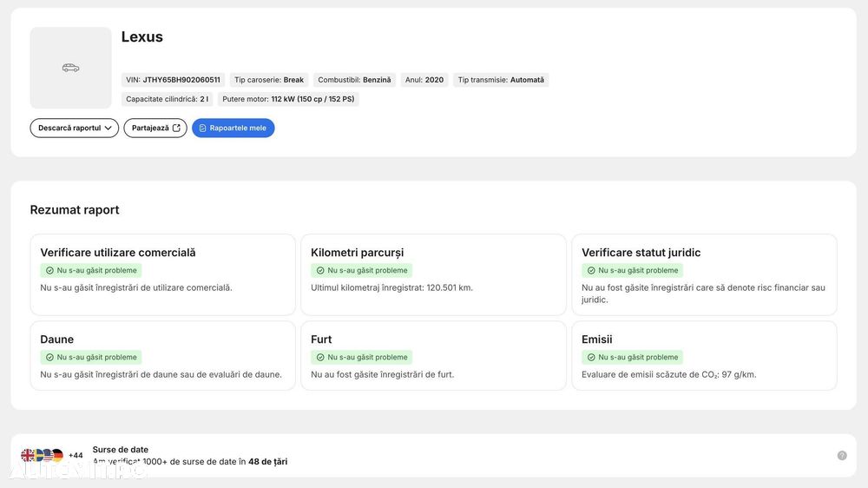The image size is (868, 488).
Task: Select the Tip transmisie: Automată tag
Action: pyautogui.click(x=501, y=80)
